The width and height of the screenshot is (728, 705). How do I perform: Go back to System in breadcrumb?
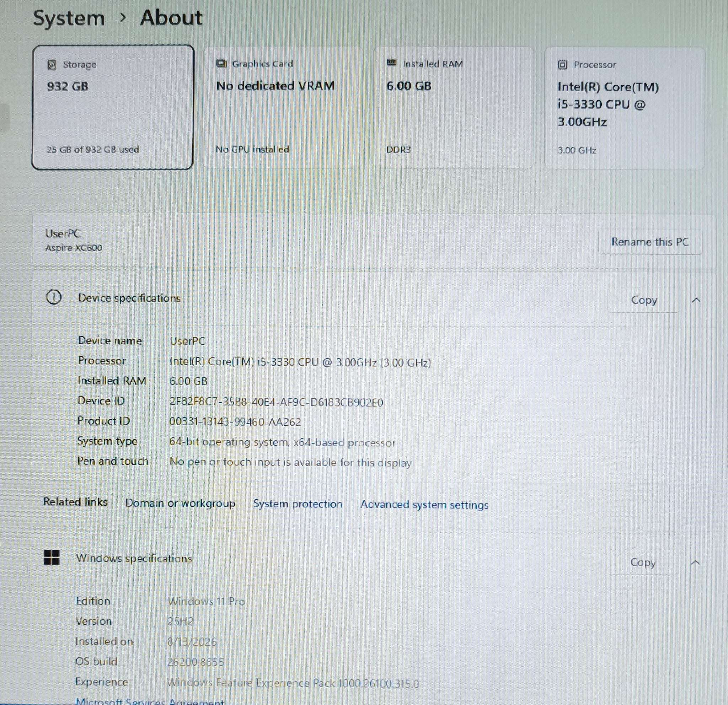pyautogui.click(x=69, y=18)
